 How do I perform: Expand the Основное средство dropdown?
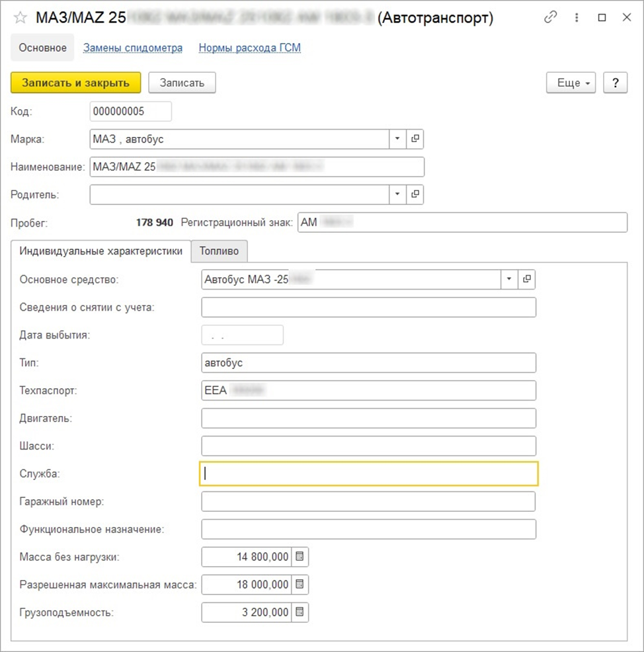pyautogui.click(x=508, y=279)
